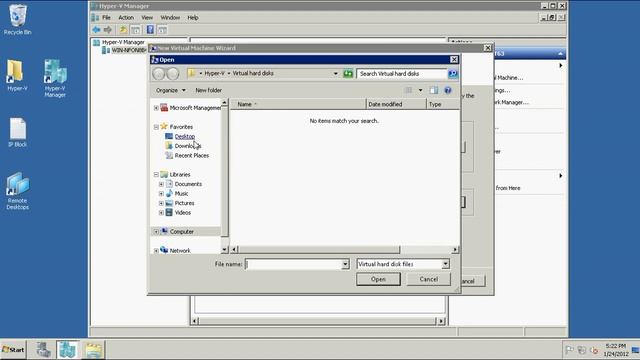The width and height of the screenshot is (640, 360).
Task: Click network icon in system tray
Action: [582, 350]
